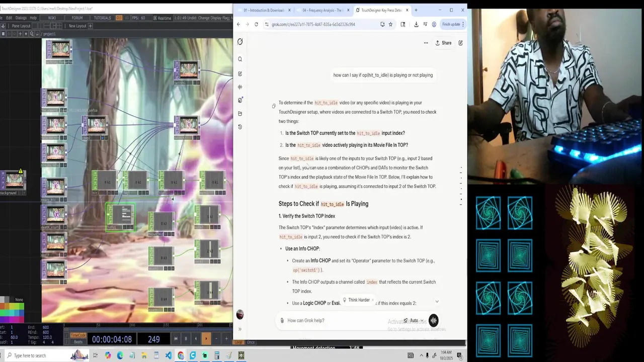Click the minus step button in the timeline
Viewport: 644px width, 362px height.
tap(216, 339)
